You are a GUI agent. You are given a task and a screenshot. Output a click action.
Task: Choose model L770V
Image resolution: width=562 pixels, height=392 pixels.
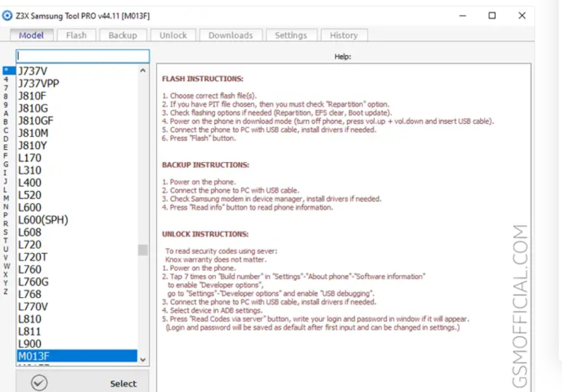pyautogui.click(x=77, y=306)
